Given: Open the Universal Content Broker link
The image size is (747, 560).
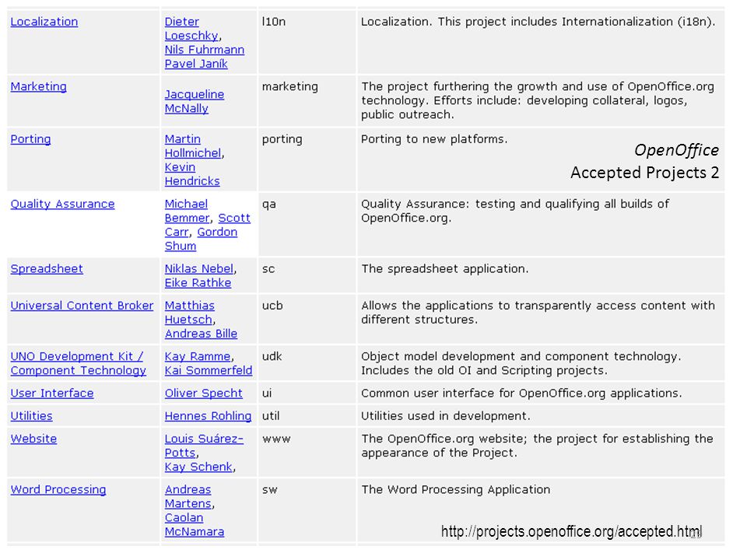Looking at the screenshot, I should point(82,306).
